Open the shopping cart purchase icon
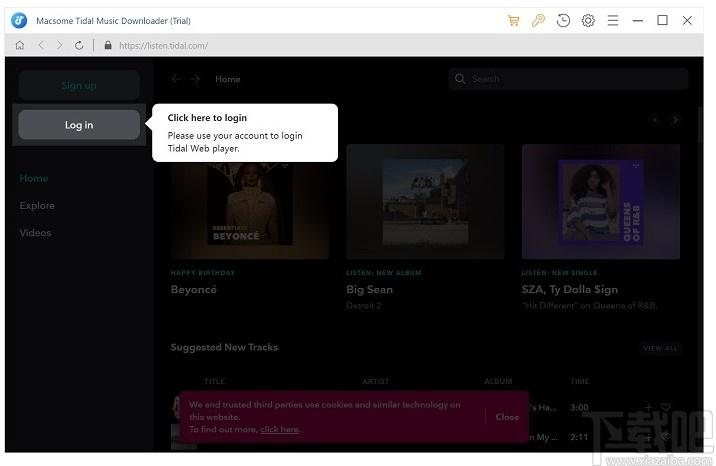The image size is (716, 466). click(x=513, y=21)
